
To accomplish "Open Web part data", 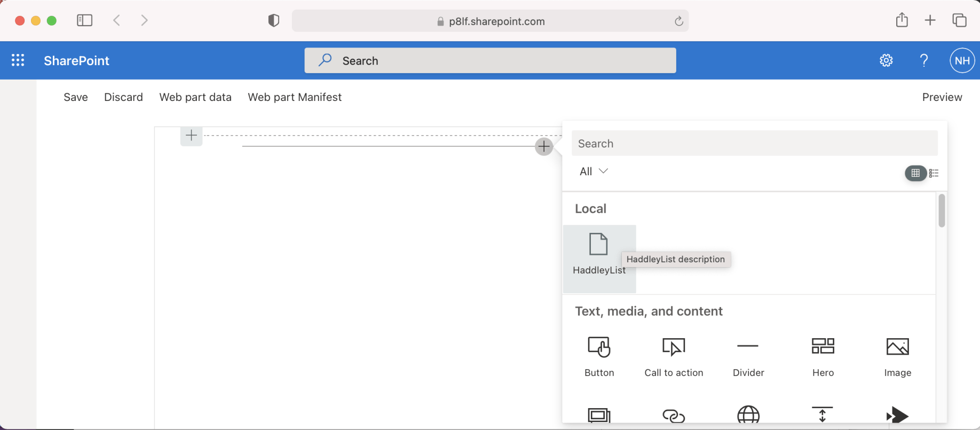I will [195, 97].
